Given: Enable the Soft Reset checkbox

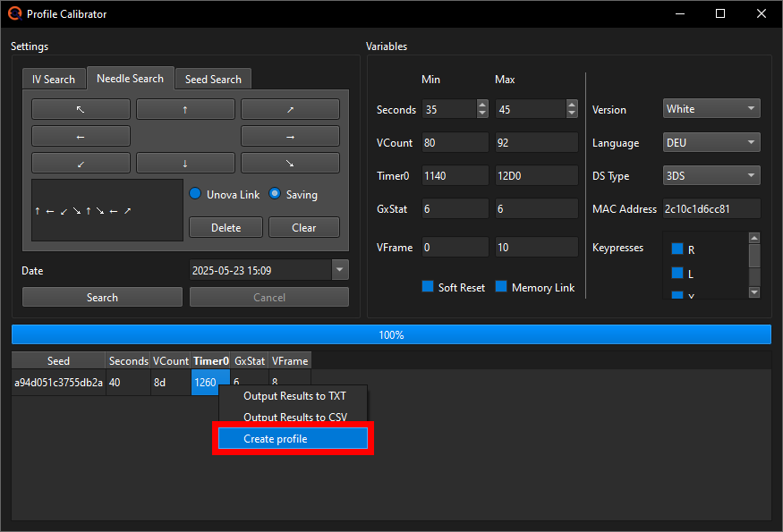Looking at the screenshot, I should coord(428,287).
